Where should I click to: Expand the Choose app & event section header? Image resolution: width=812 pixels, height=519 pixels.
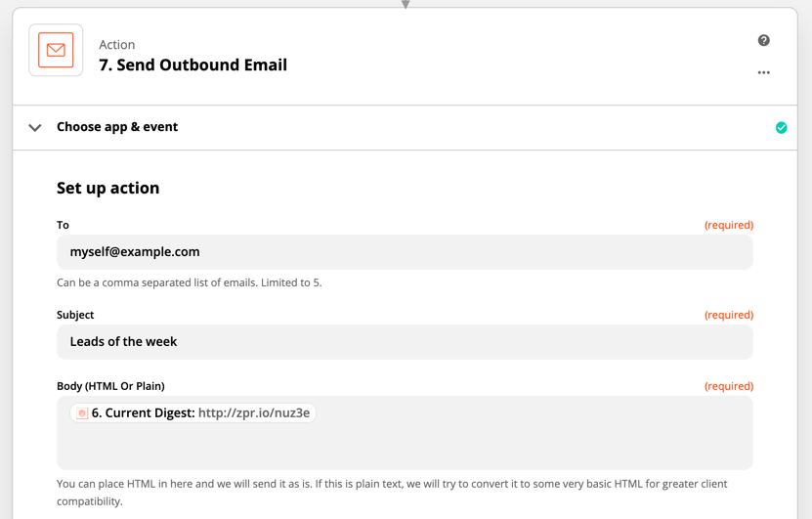tap(405, 127)
